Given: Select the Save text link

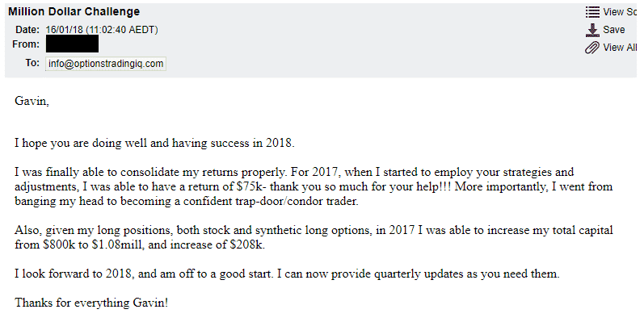Looking at the screenshot, I should (613, 30).
